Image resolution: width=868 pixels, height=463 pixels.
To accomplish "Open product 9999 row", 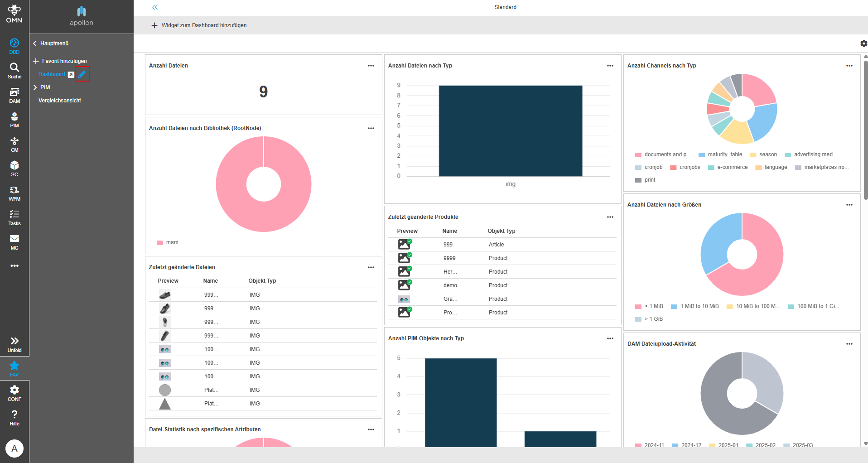I will pyautogui.click(x=502, y=258).
